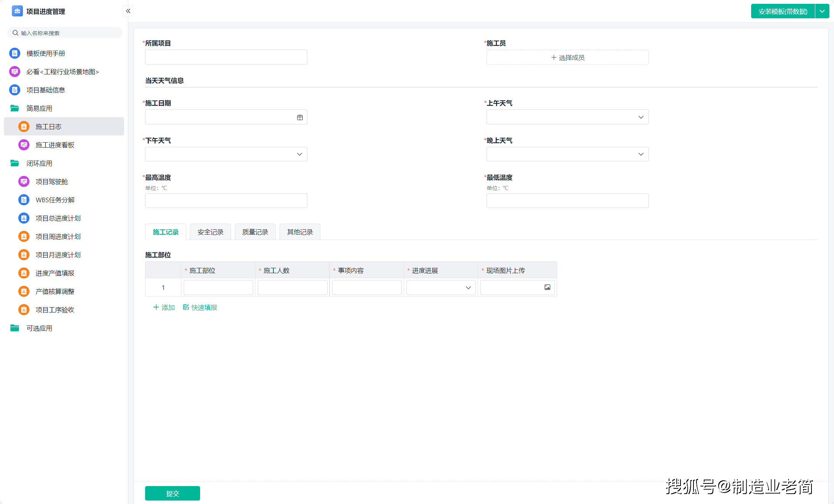Click the plus icon beside 添加
The width and height of the screenshot is (834, 504).
(156, 307)
